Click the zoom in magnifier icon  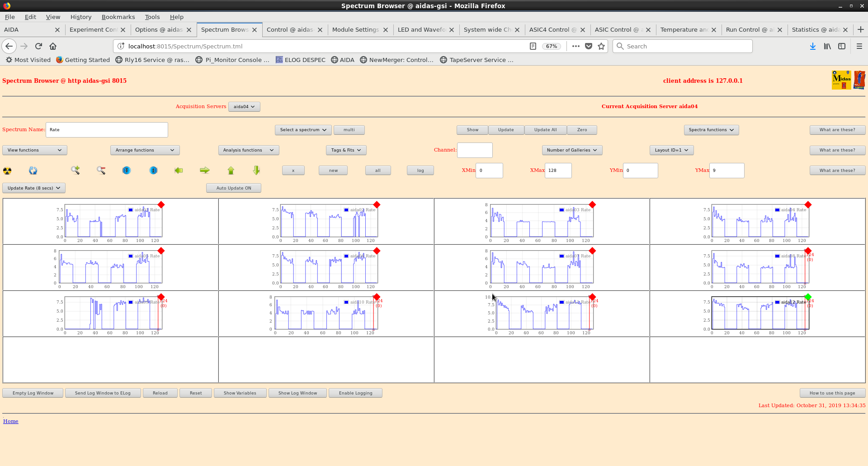pyautogui.click(x=75, y=171)
